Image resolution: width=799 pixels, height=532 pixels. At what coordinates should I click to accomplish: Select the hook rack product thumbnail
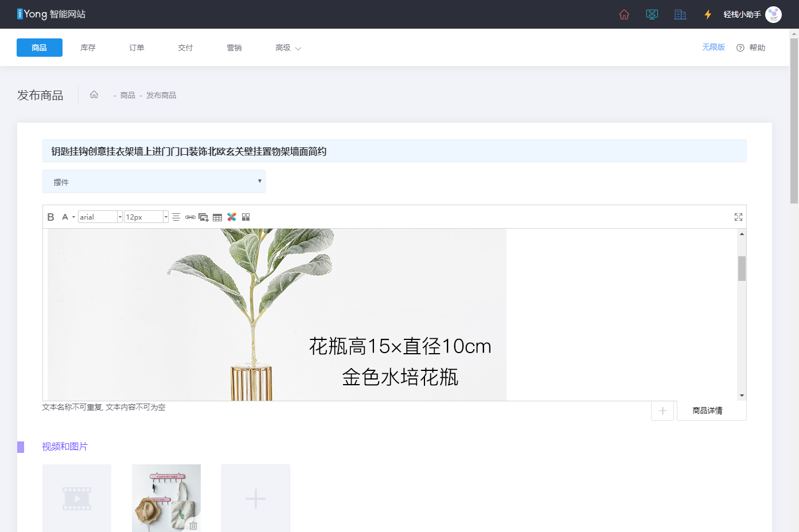pos(166,498)
